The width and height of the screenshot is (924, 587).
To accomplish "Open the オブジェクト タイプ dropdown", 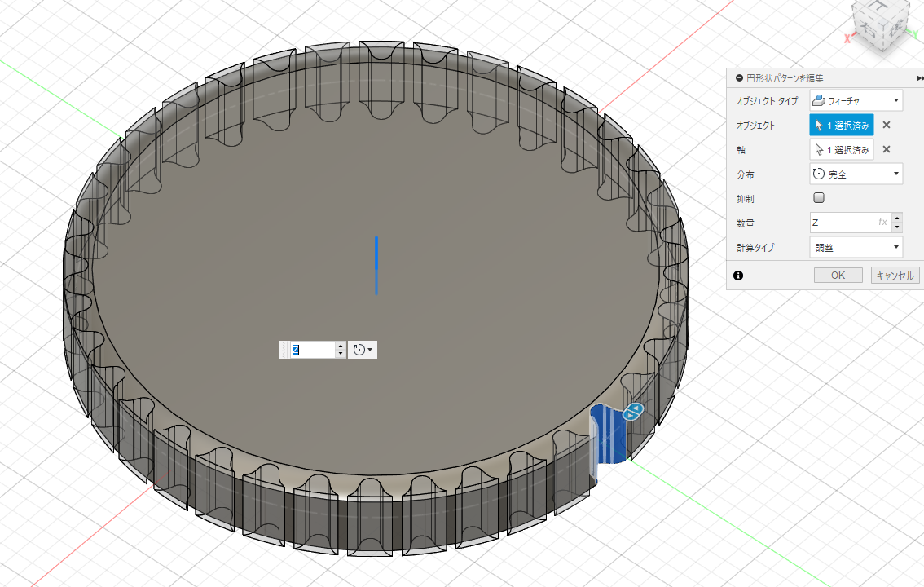I will click(x=856, y=101).
